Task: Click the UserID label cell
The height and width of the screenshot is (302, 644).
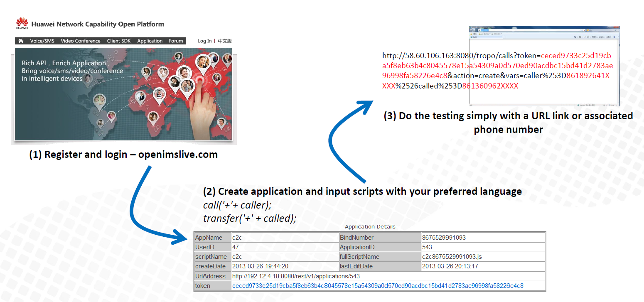Action: [x=213, y=247]
